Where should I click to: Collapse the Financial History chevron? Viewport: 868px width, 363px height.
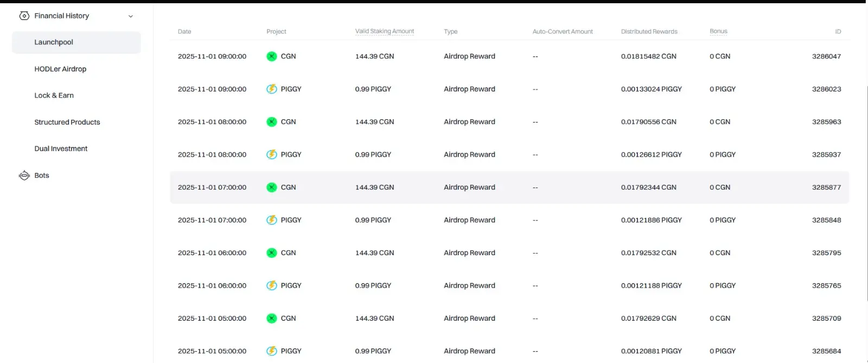click(x=131, y=16)
